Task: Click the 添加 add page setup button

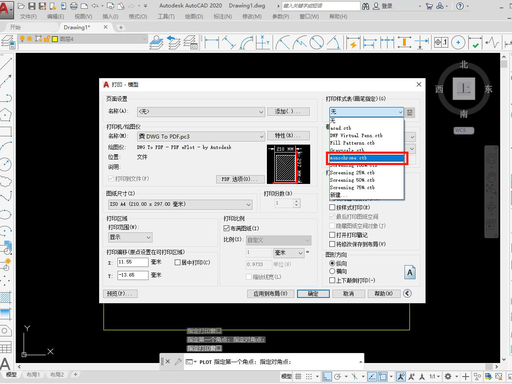Action: (288, 111)
